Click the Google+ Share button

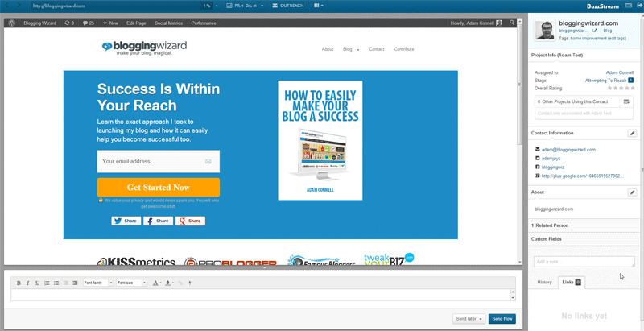click(190, 221)
